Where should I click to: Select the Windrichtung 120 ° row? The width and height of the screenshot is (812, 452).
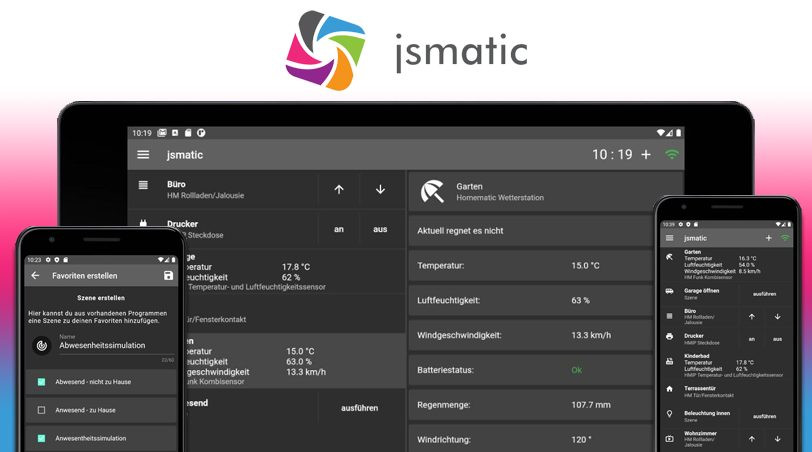(530, 439)
